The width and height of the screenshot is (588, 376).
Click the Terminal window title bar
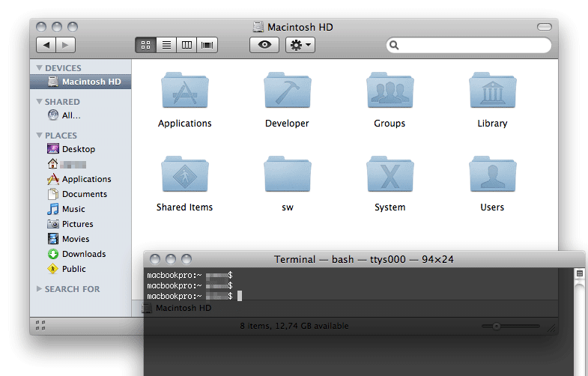pyautogui.click(x=364, y=259)
